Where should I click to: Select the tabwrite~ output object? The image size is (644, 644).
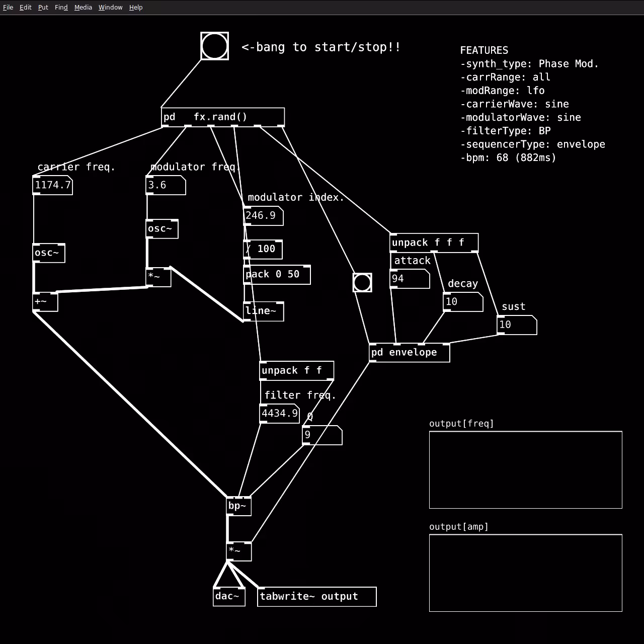(x=317, y=597)
